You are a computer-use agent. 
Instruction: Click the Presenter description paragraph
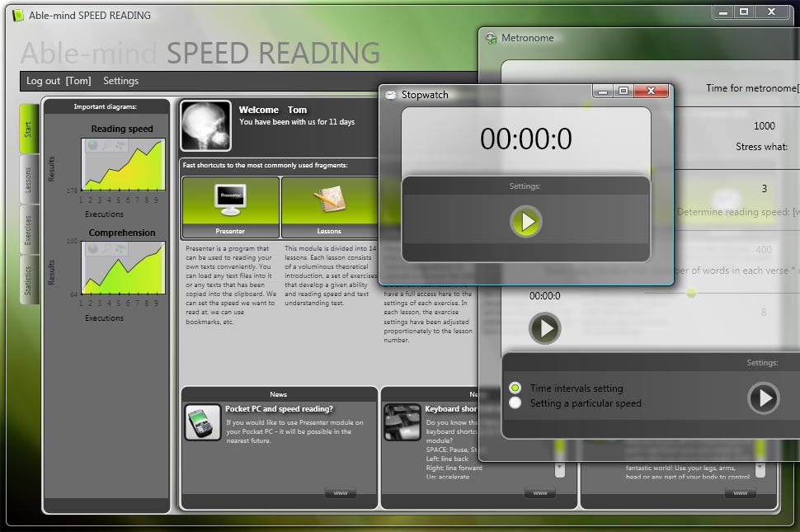point(231,285)
